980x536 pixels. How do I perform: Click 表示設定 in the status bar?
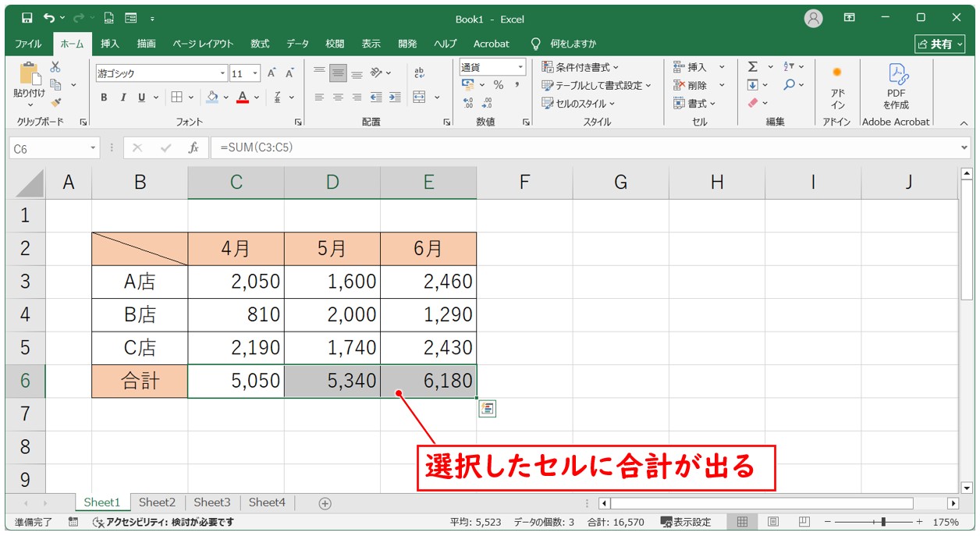coord(686,522)
